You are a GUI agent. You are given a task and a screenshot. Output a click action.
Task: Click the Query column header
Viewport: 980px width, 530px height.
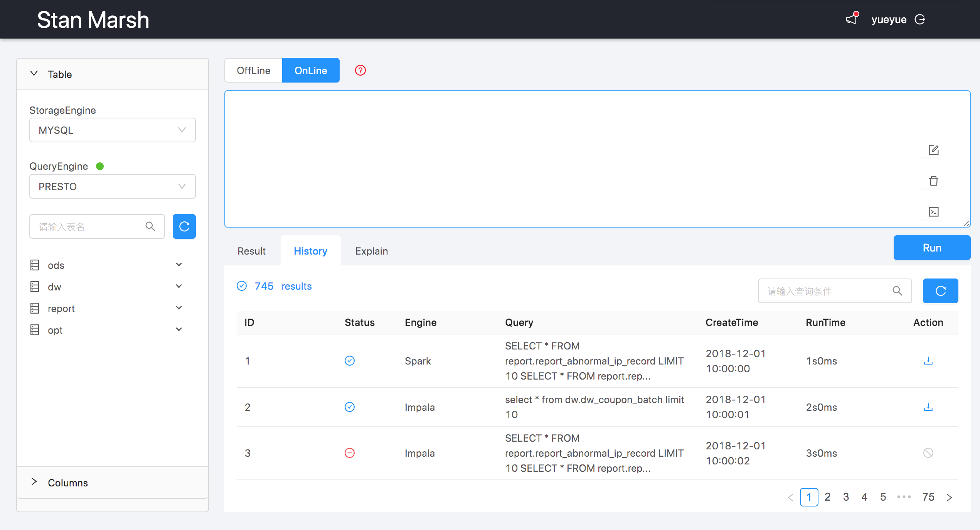[519, 322]
